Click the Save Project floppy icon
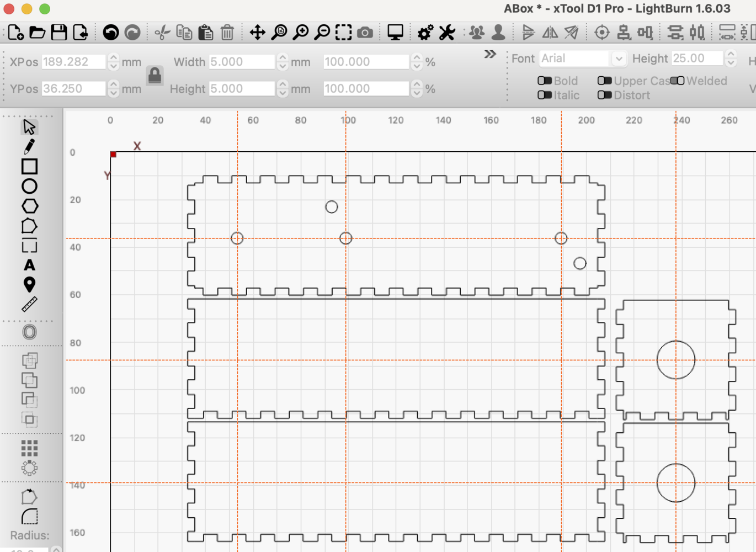The image size is (756, 552). (59, 33)
